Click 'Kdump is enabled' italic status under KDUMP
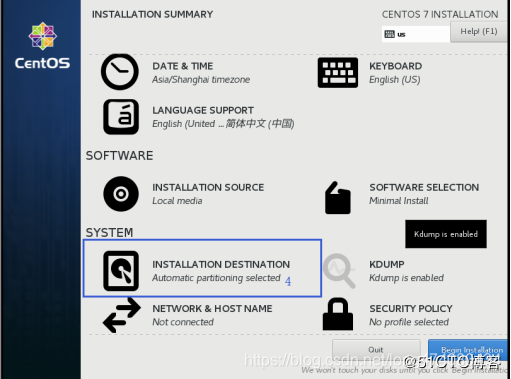This screenshot has height=379, width=511. [406, 278]
